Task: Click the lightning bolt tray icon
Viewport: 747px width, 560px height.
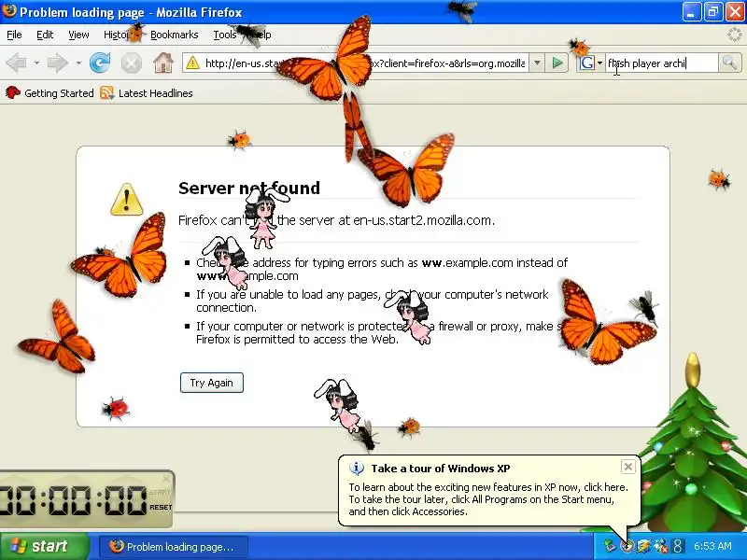Action: [643, 546]
